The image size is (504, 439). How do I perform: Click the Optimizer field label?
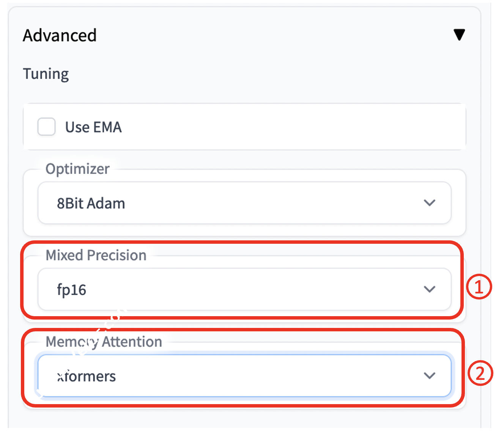77,169
